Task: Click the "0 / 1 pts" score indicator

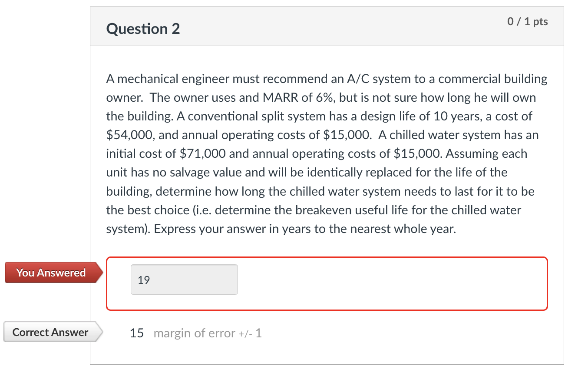Action: [527, 21]
